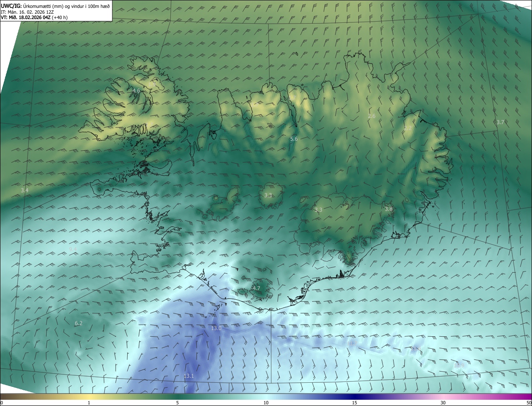The image size is (532, 406).
Task: Click the "30" tick label on the colorbar
Action: pos(443,403)
